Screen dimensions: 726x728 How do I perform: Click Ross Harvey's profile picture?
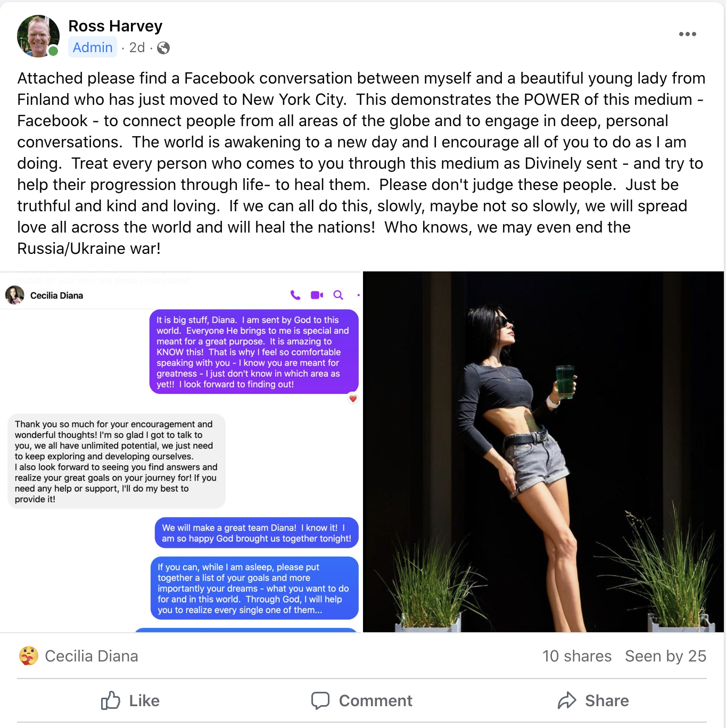[38, 36]
